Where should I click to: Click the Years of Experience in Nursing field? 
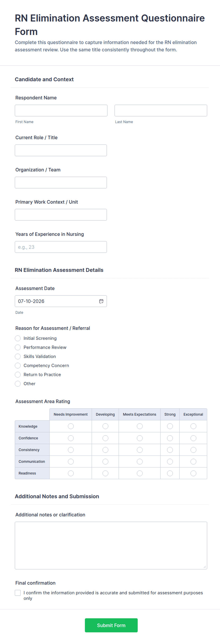click(61, 247)
